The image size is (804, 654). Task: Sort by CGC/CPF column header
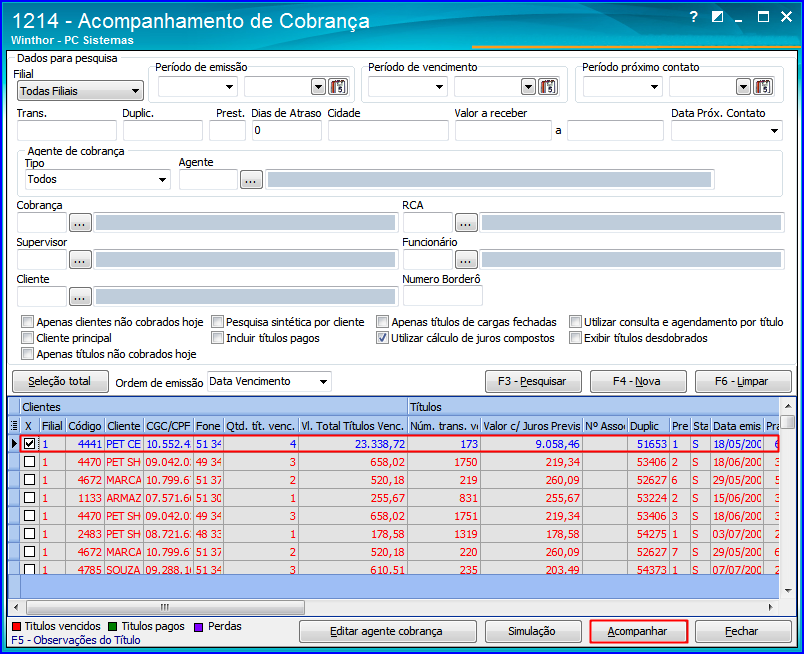coord(168,426)
